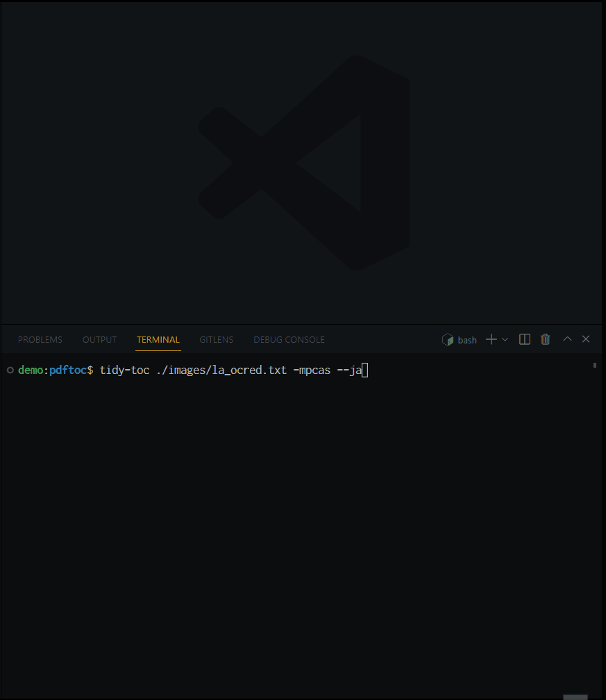
Task: Click the command decoration circle beside prompt
Action: [x=10, y=370]
